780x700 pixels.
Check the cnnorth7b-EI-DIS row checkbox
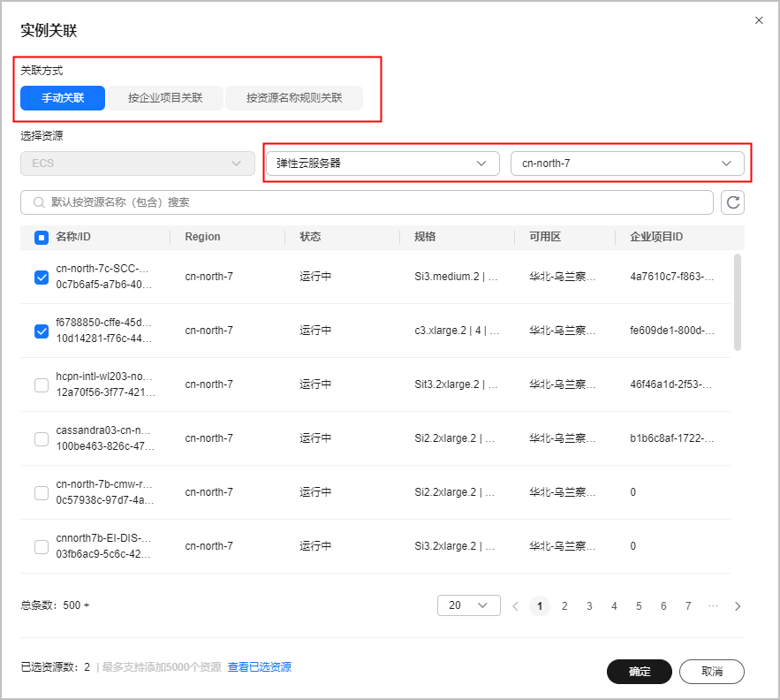click(42, 547)
